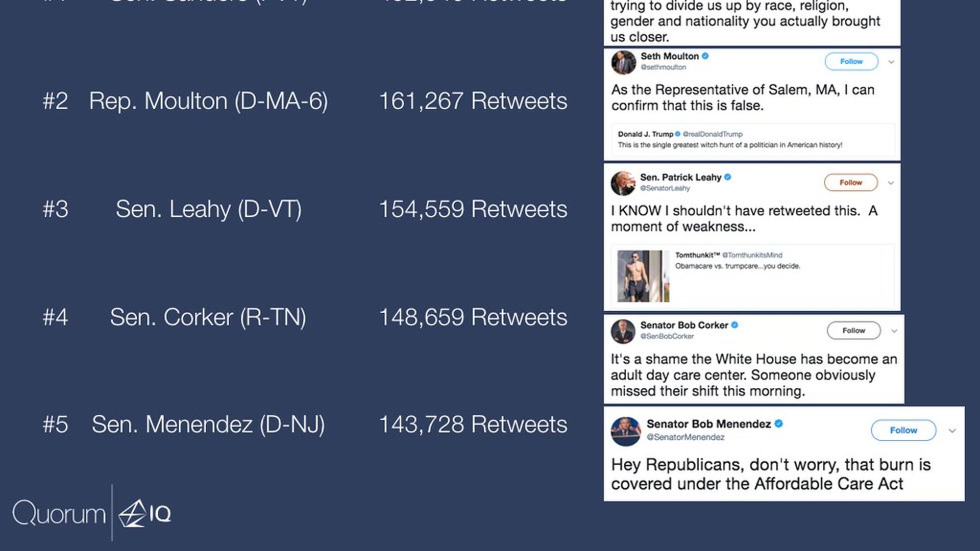The width and height of the screenshot is (980, 551).
Task: Open the chevron menu on Bob Menendez's tweet
Action: (x=952, y=431)
